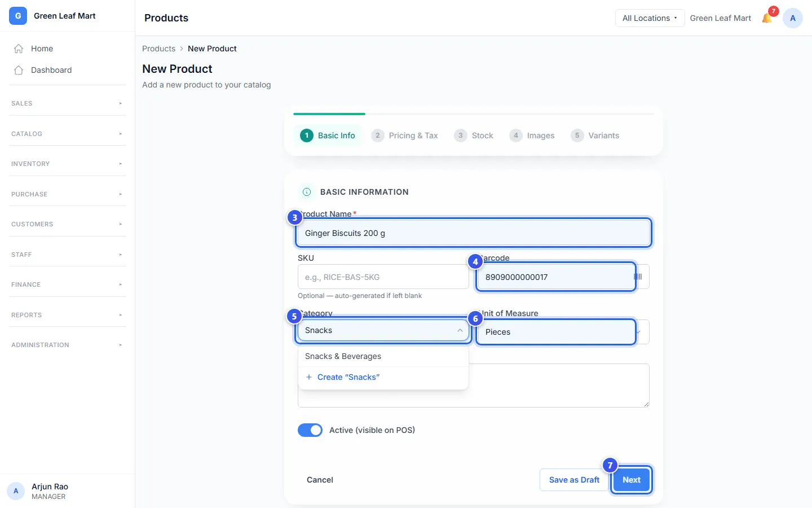
Task: Go to the Stock step
Action: (x=474, y=135)
